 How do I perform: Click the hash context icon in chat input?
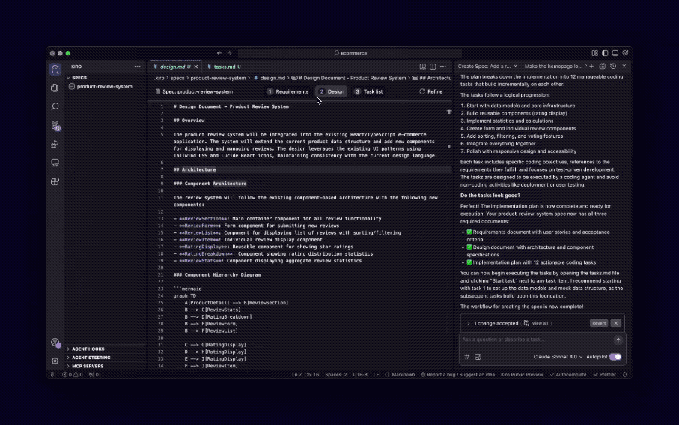(x=467, y=357)
